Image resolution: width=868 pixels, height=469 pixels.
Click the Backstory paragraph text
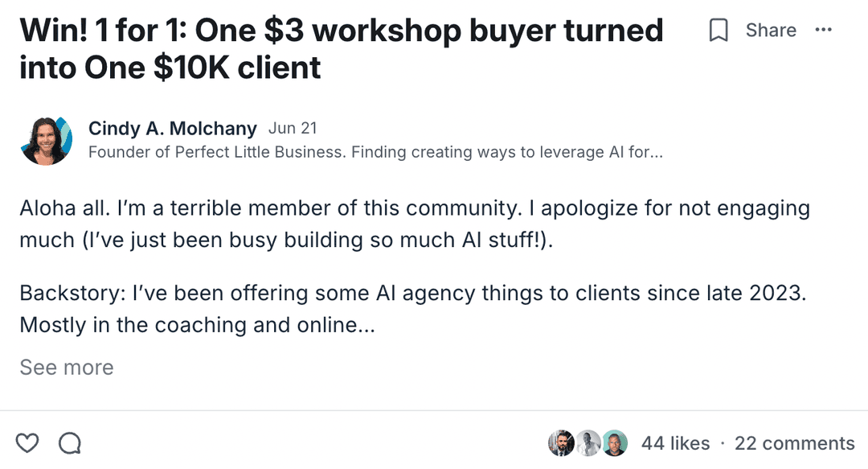click(x=412, y=309)
